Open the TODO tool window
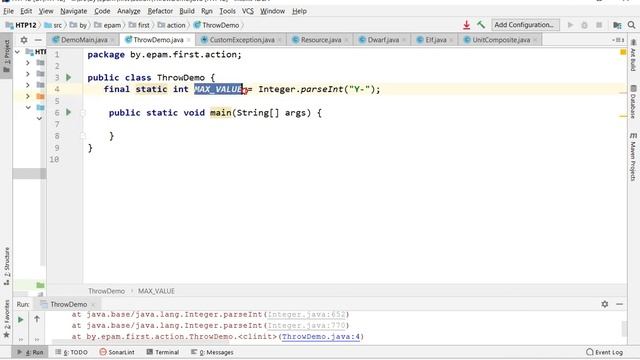640x360 pixels. pos(71,352)
